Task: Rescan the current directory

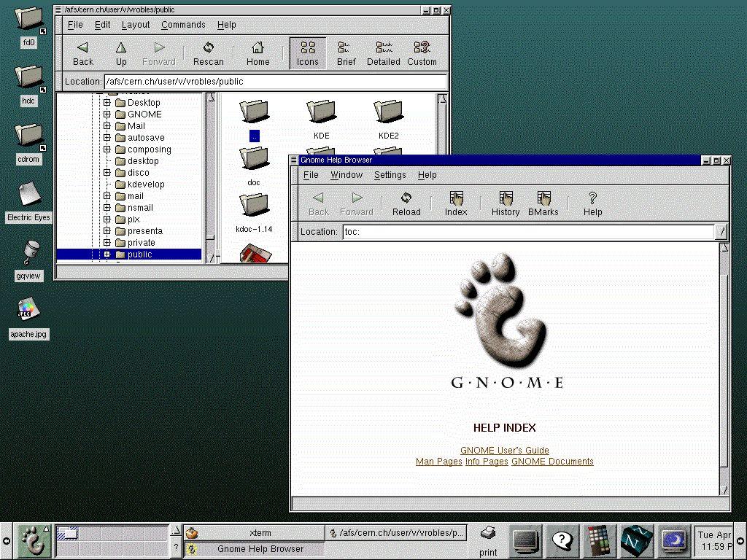Action: (x=208, y=53)
